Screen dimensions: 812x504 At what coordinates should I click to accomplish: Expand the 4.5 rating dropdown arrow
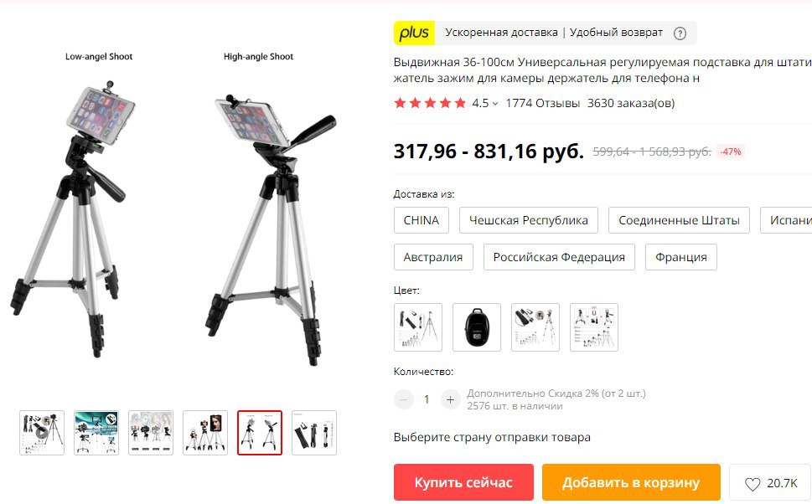coord(495,104)
